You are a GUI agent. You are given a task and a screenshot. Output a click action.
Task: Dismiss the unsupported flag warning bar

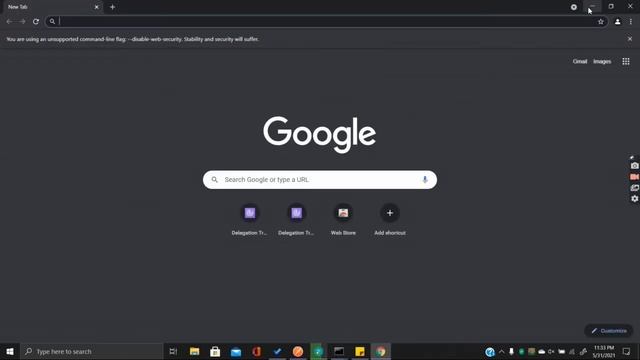tap(630, 39)
